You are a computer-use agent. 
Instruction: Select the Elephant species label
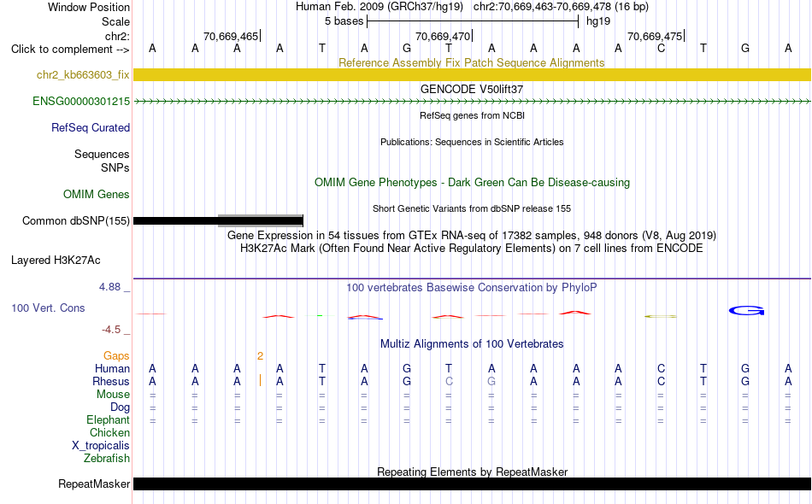[108, 419]
